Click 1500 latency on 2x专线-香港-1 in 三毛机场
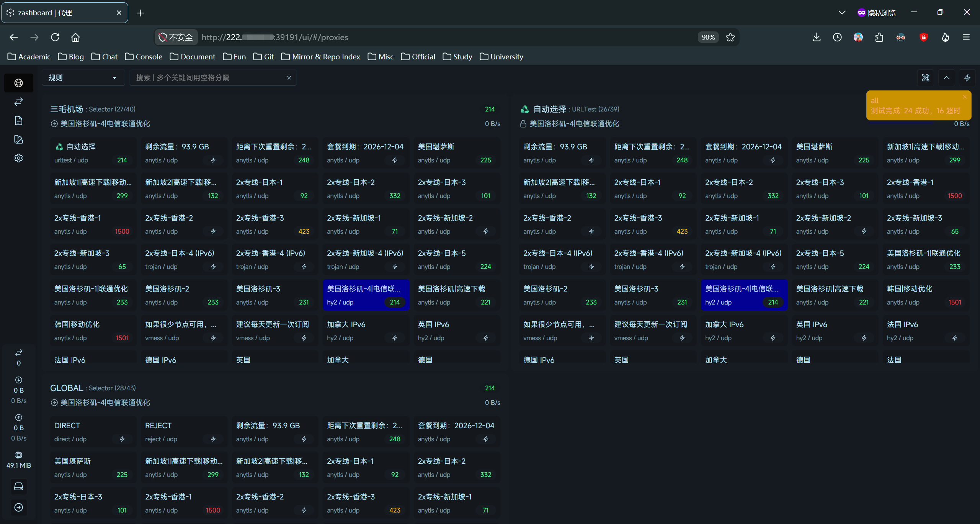The image size is (980, 524). tap(122, 231)
